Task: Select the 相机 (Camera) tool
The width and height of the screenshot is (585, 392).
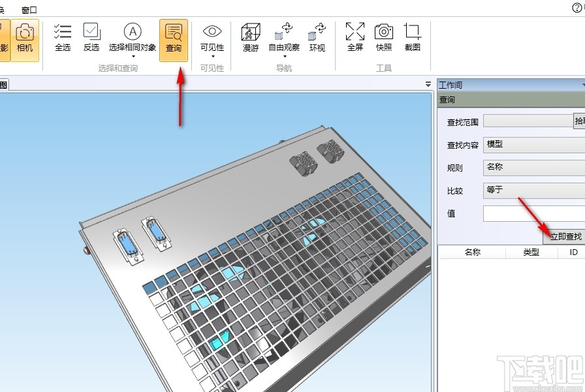Action: point(25,40)
